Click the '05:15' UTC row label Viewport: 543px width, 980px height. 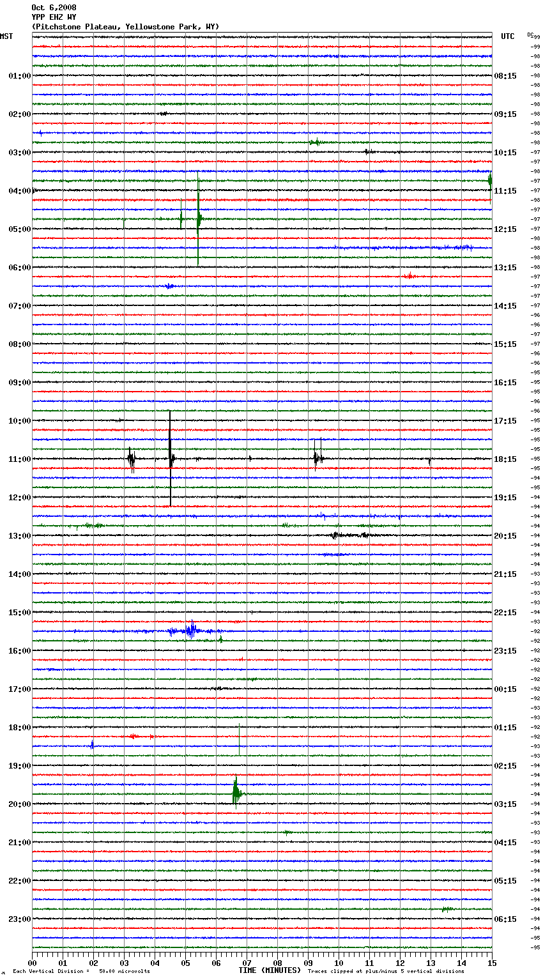505,881
